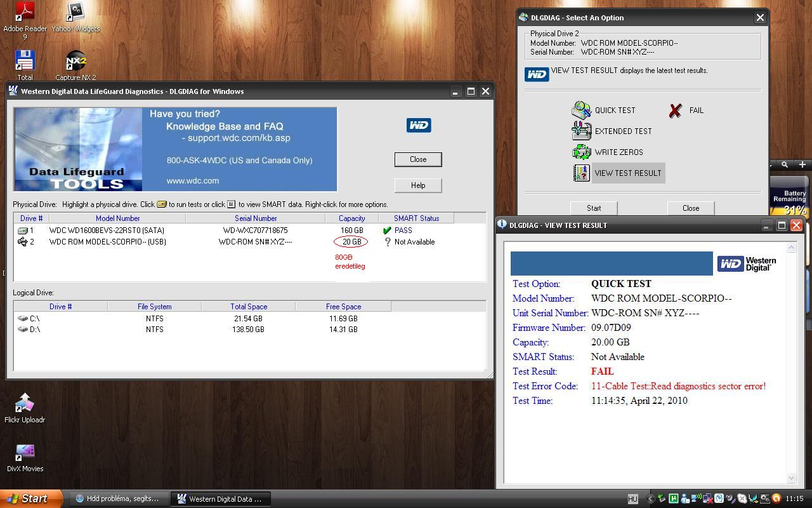This screenshot has width=812, height=508.
Task: Click the 160 GB capacity cell
Action: click(351, 231)
